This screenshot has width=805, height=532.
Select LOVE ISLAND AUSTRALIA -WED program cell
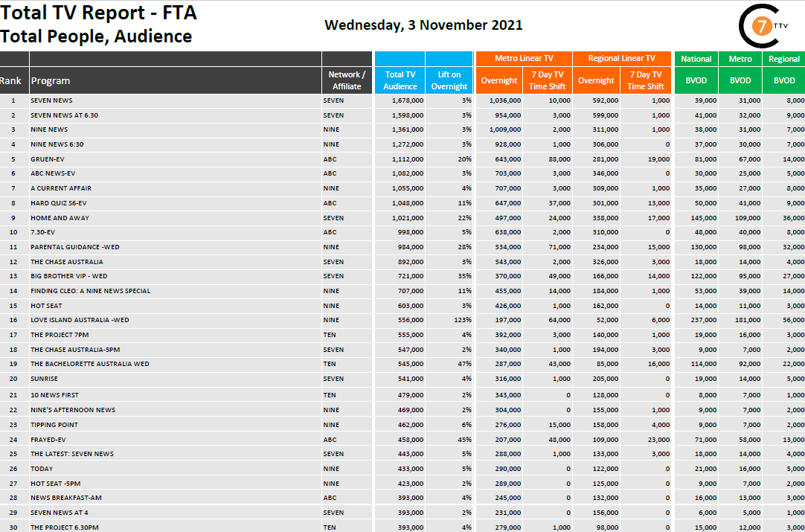(x=80, y=320)
